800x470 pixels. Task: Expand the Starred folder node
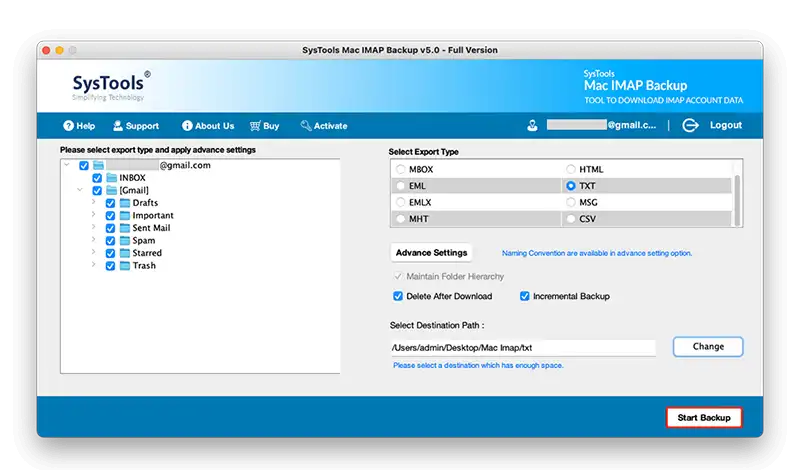click(93, 252)
